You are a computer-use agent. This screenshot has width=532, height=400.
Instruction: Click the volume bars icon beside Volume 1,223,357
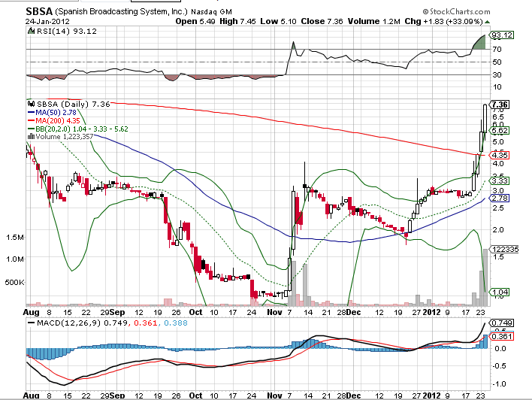(31, 137)
